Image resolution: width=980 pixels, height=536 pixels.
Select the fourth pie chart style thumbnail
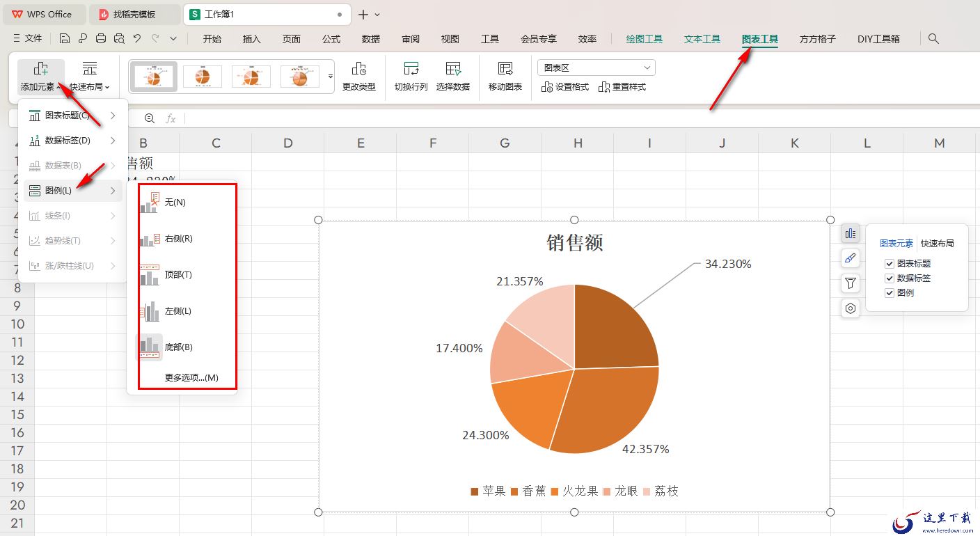[300, 77]
